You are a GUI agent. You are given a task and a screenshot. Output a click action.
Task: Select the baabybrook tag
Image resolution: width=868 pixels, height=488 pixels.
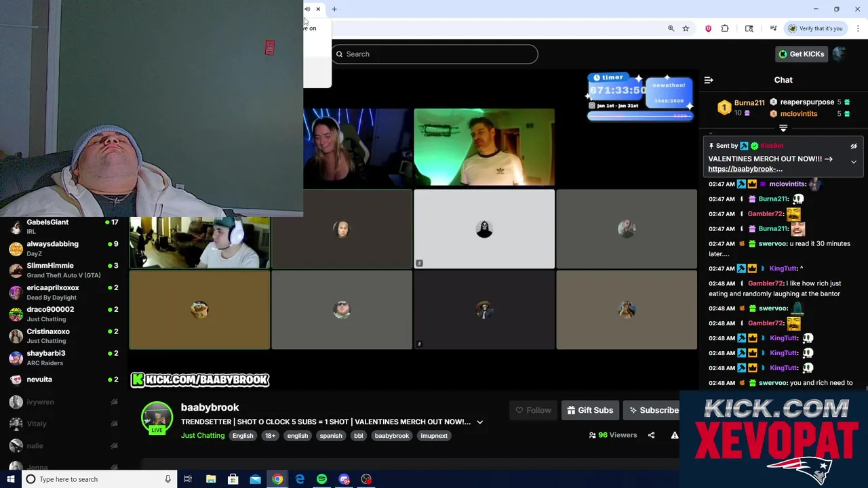click(392, 436)
